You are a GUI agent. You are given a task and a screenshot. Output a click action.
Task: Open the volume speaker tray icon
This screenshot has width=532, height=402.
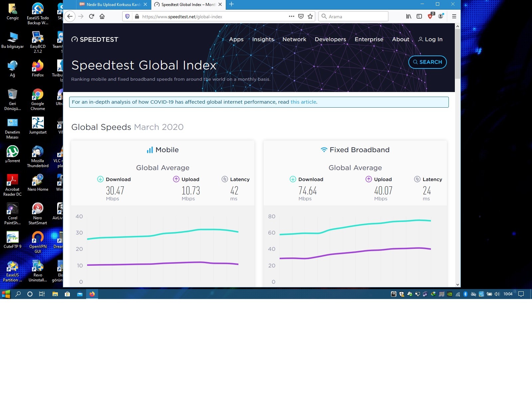click(497, 294)
